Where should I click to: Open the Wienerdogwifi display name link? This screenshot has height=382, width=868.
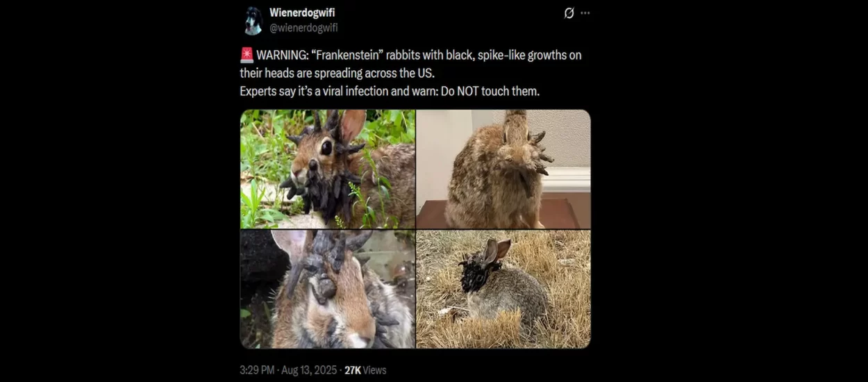tap(302, 13)
